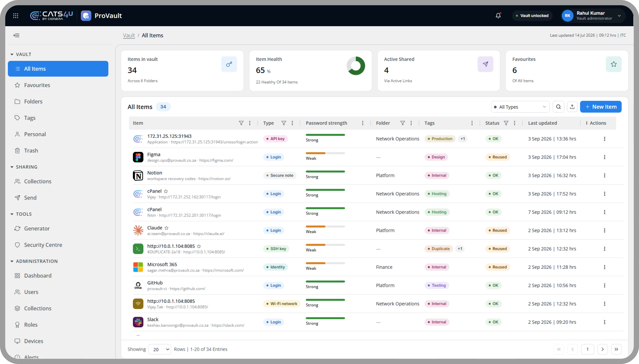Open row actions menu for GitHub
Image resolution: width=639 pixels, height=364 pixels.
pos(604,285)
